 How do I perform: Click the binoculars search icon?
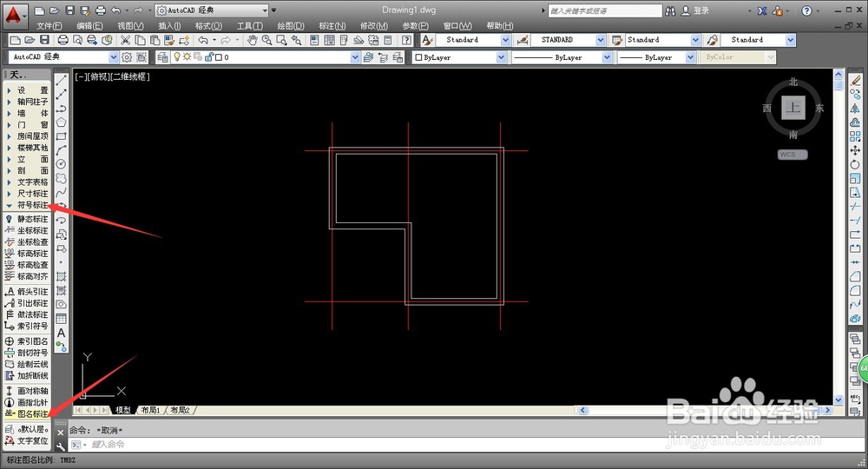[x=670, y=10]
